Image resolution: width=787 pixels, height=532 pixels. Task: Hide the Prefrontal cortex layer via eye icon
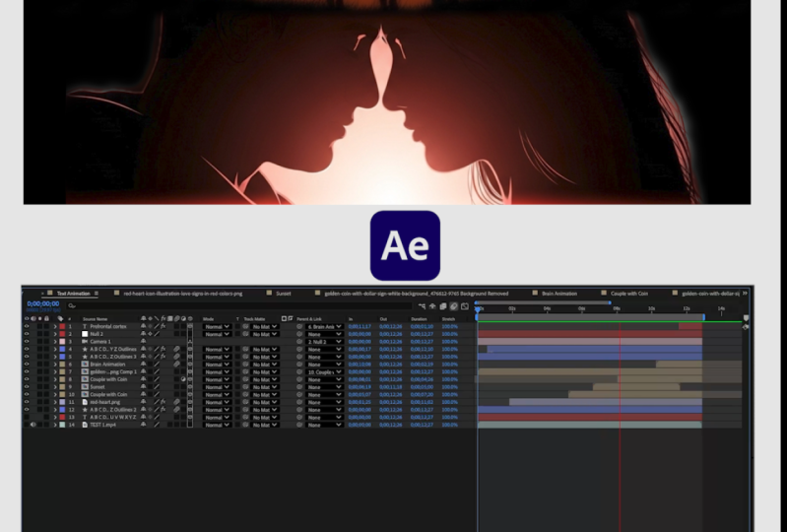[x=27, y=326]
